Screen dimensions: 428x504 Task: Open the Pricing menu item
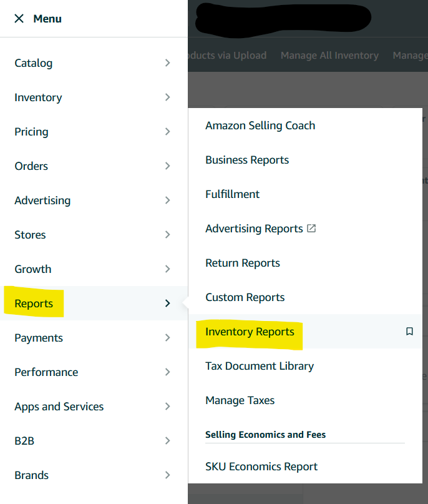31,132
